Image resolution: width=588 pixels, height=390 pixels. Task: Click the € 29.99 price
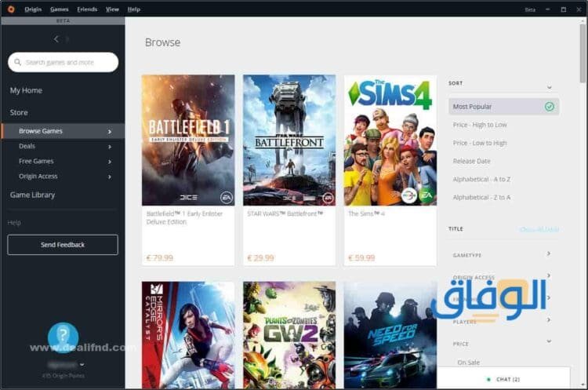pyautogui.click(x=260, y=258)
